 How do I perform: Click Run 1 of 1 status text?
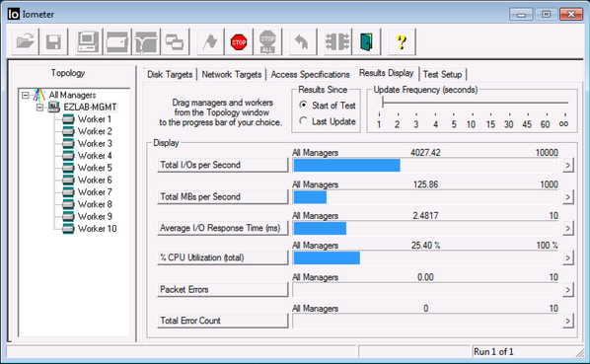[493, 351]
